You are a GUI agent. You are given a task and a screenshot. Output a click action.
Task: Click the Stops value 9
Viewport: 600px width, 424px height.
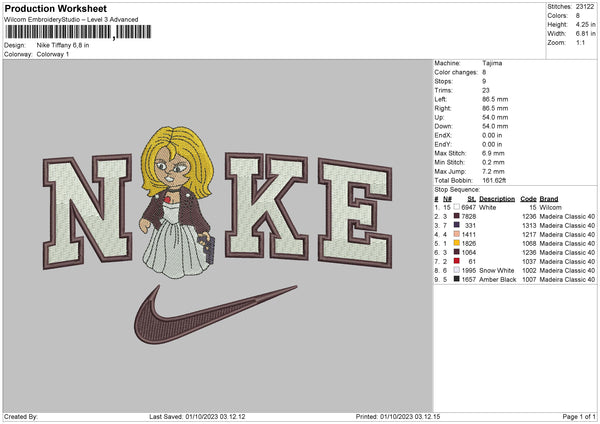coord(484,81)
